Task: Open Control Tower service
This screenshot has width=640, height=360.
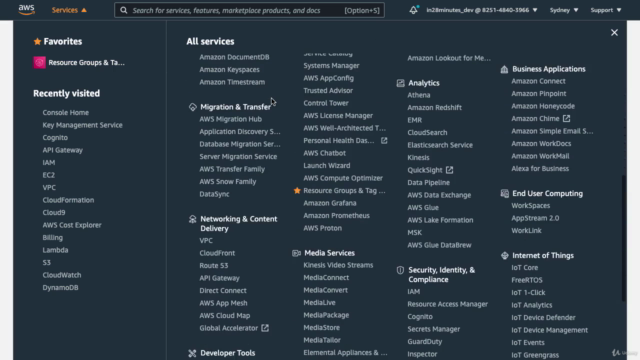Action: tap(326, 103)
